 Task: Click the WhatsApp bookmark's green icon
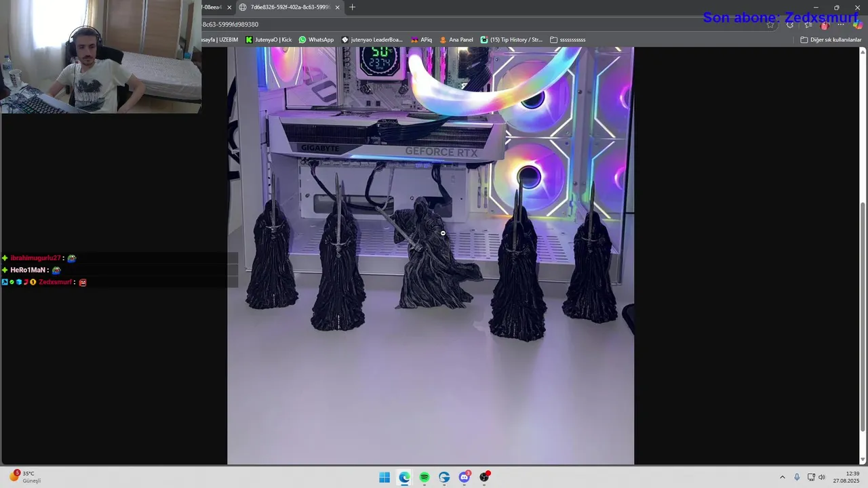[302, 40]
